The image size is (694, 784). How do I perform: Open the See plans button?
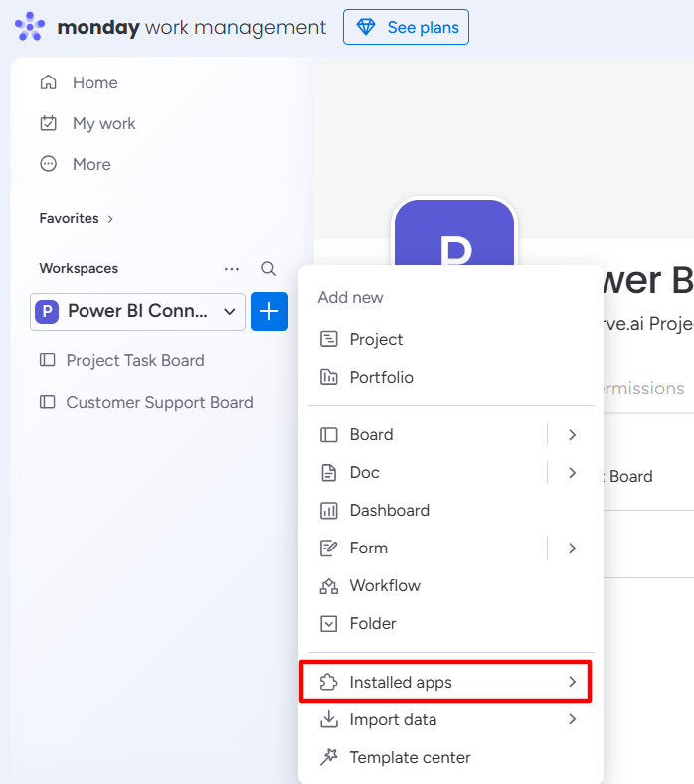(x=406, y=27)
